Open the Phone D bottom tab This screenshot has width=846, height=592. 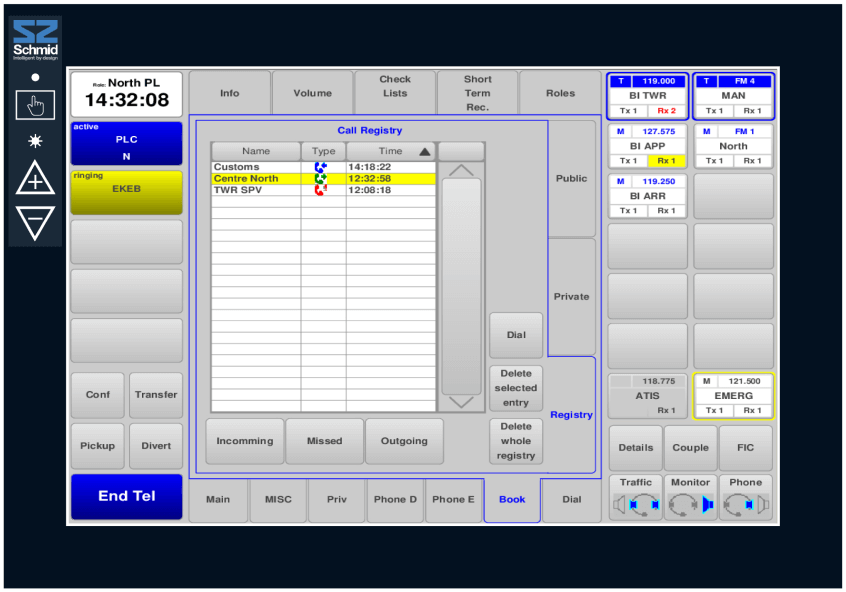396,500
